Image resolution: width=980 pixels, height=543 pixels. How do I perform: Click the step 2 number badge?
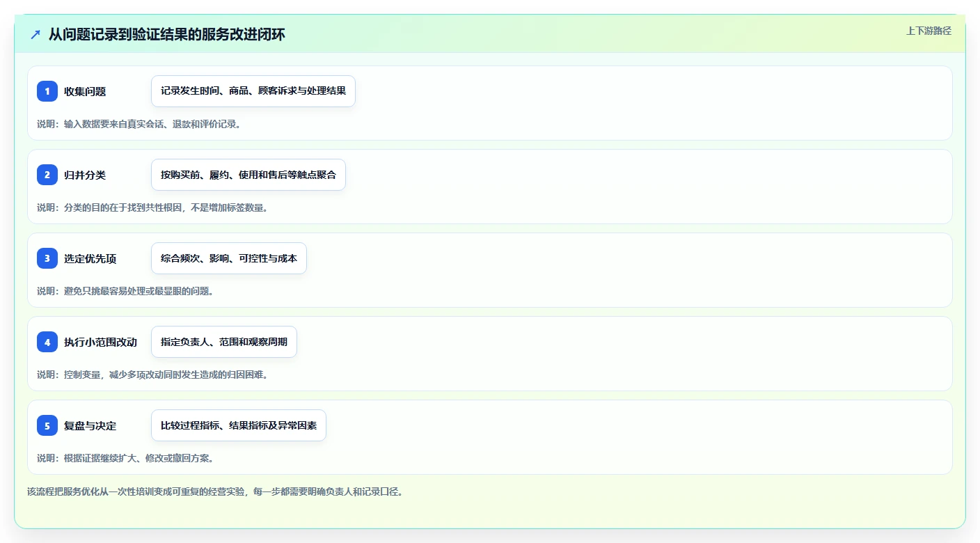point(47,175)
